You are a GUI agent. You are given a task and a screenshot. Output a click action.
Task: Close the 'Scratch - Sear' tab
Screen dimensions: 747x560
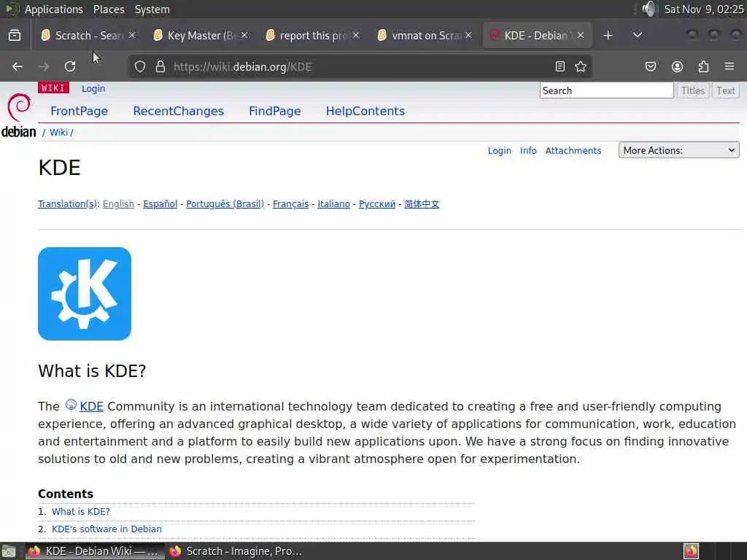point(132,35)
